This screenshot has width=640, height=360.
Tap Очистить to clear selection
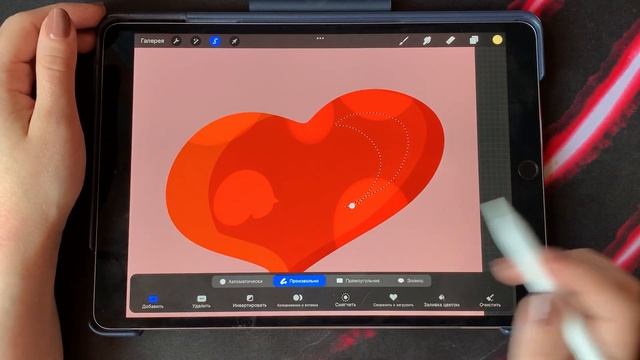490,301
